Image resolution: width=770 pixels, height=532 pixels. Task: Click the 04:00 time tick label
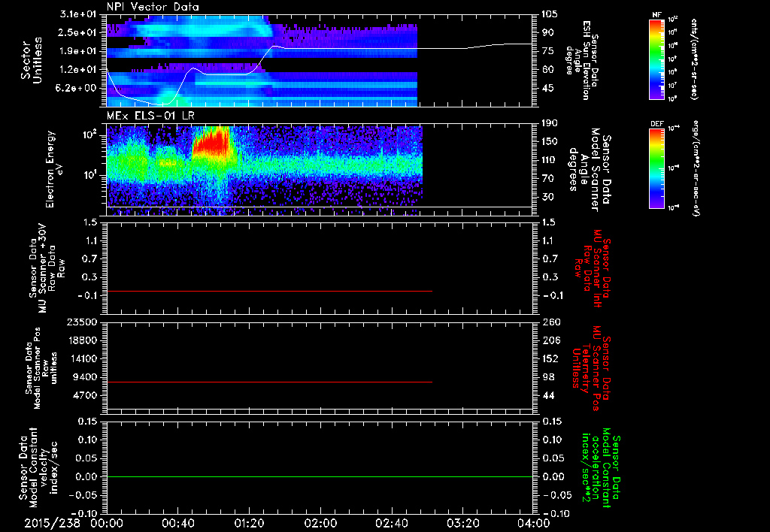pos(534,523)
